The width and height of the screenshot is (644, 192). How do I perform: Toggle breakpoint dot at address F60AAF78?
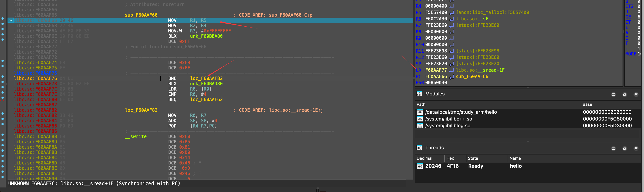pos(3,82)
